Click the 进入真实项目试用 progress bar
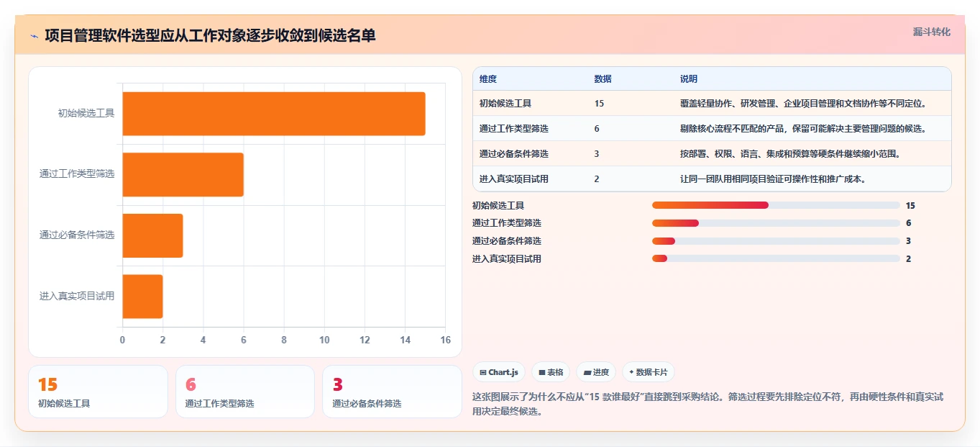Screen dimensions: 980x447 [x=776, y=258]
